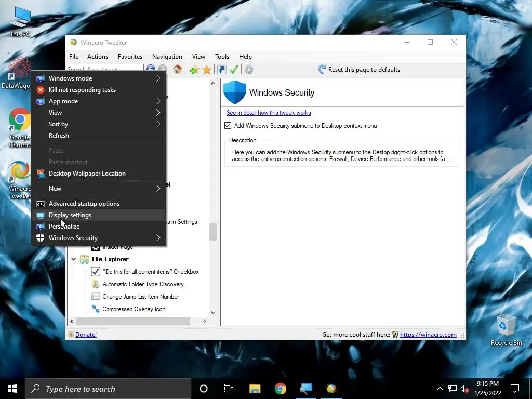Click Windows Security shield icon in context menu

coord(41,238)
